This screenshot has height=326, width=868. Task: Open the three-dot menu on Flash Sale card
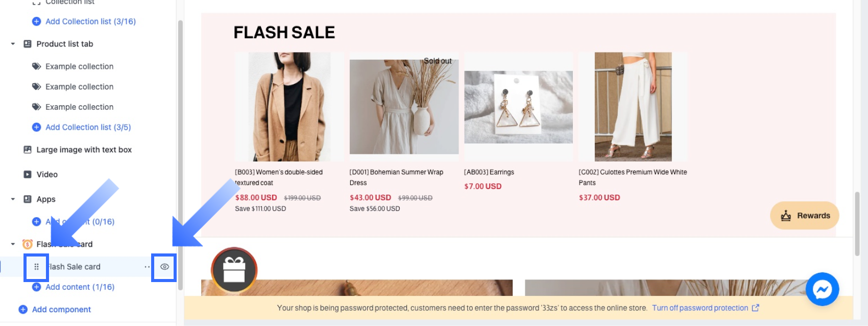pyautogui.click(x=147, y=267)
